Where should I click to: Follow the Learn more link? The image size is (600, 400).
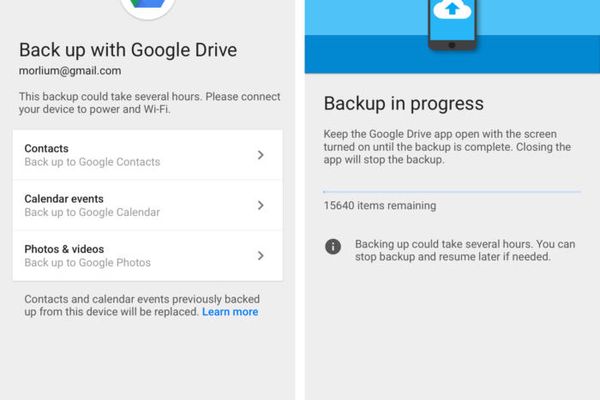coord(230,312)
